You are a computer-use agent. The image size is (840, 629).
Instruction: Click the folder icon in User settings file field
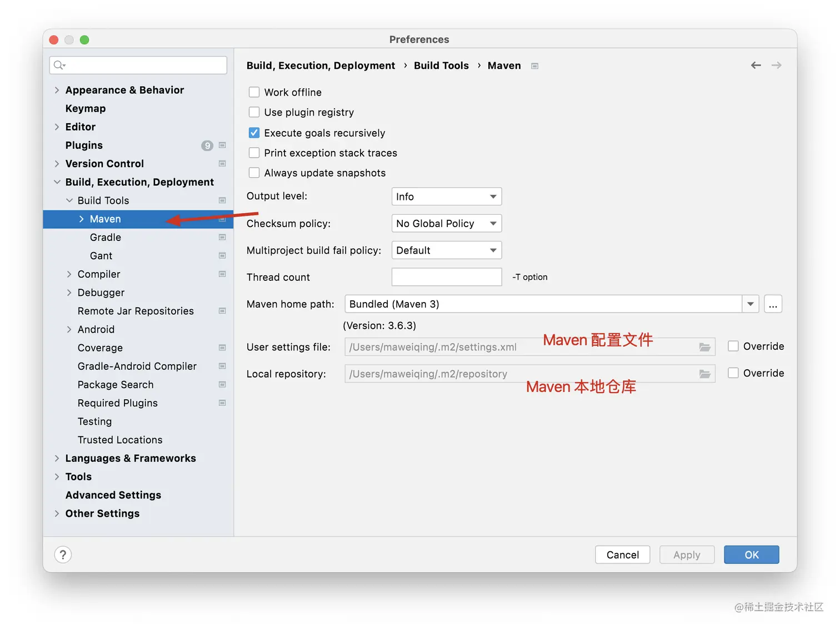point(704,347)
